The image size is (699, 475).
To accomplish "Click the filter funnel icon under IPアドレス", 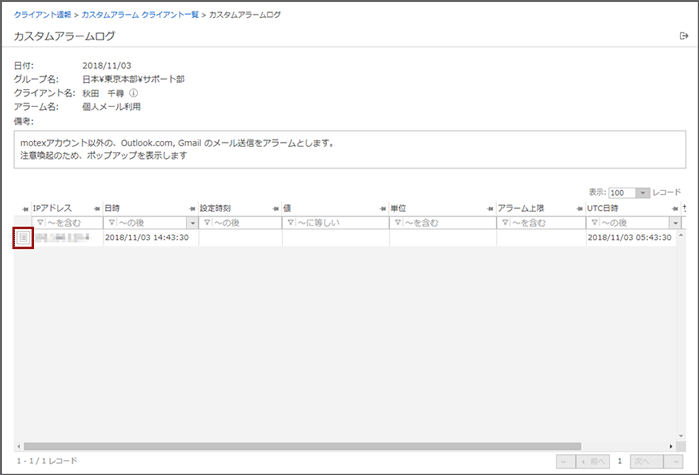I will (40, 222).
